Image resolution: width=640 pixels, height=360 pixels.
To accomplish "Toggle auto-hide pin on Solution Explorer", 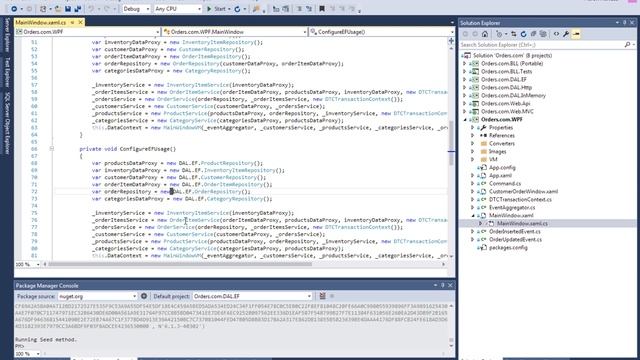I will pyautogui.click(x=625, y=23).
